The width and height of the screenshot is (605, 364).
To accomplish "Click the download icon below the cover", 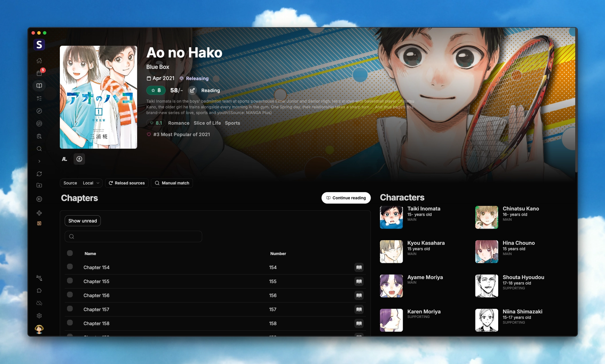I will click(79, 159).
